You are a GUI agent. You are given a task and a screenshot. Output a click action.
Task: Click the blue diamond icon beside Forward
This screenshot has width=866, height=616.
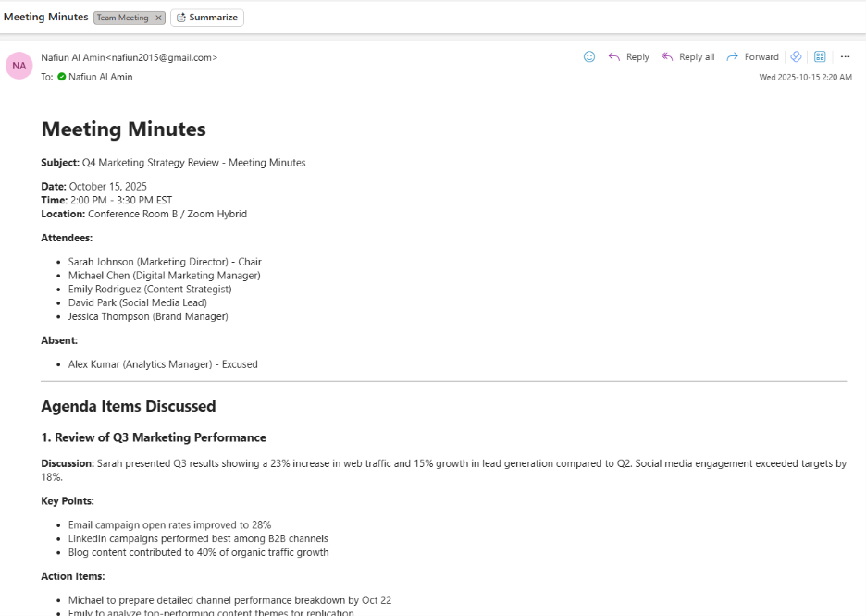point(796,56)
